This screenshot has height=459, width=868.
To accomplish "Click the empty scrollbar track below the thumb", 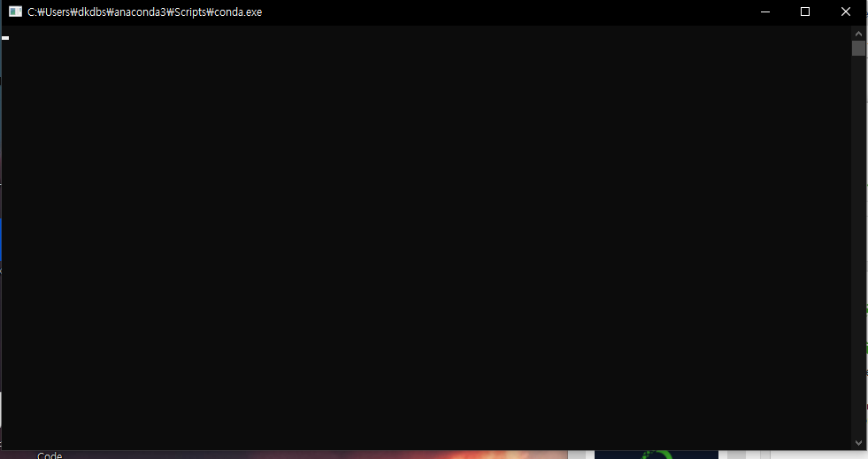I will [858, 248].
